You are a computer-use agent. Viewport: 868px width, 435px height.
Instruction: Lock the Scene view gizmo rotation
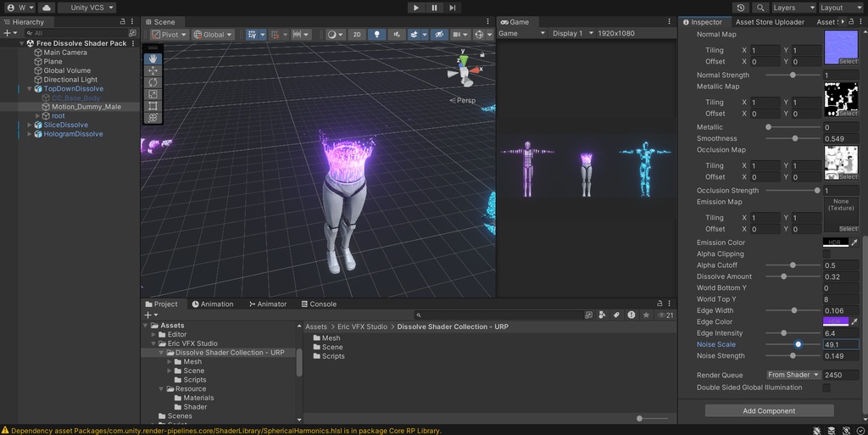[x=482, y=54]
